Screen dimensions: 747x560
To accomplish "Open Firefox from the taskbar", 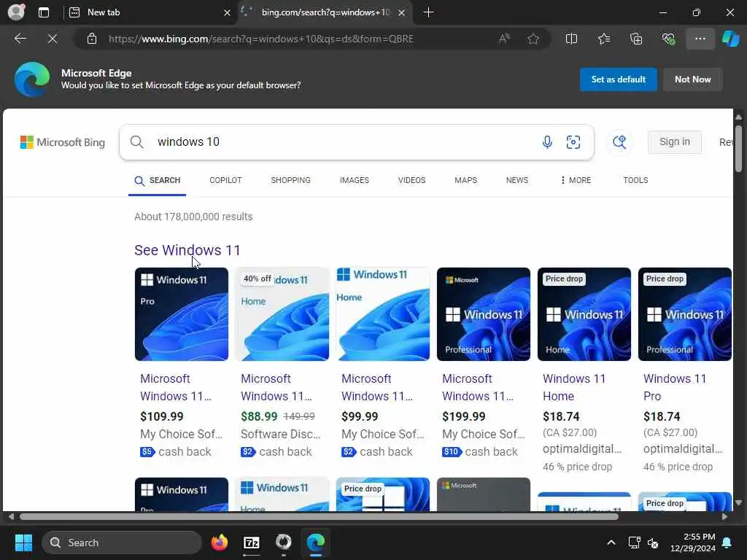I will tap(219, 542).
